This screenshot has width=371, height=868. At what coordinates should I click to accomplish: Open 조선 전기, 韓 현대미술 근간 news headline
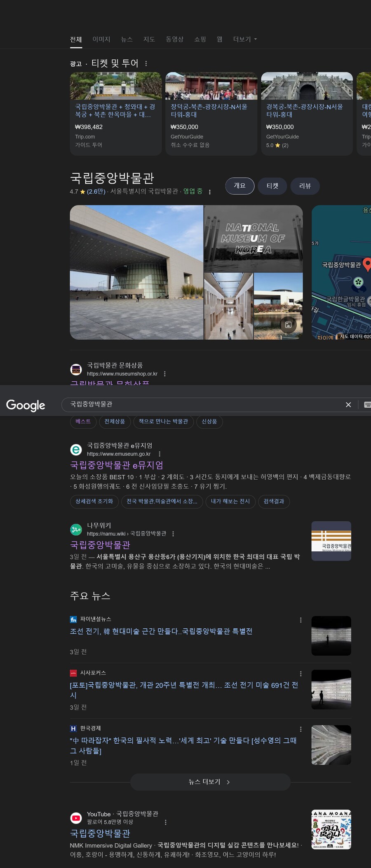(161, 632)
